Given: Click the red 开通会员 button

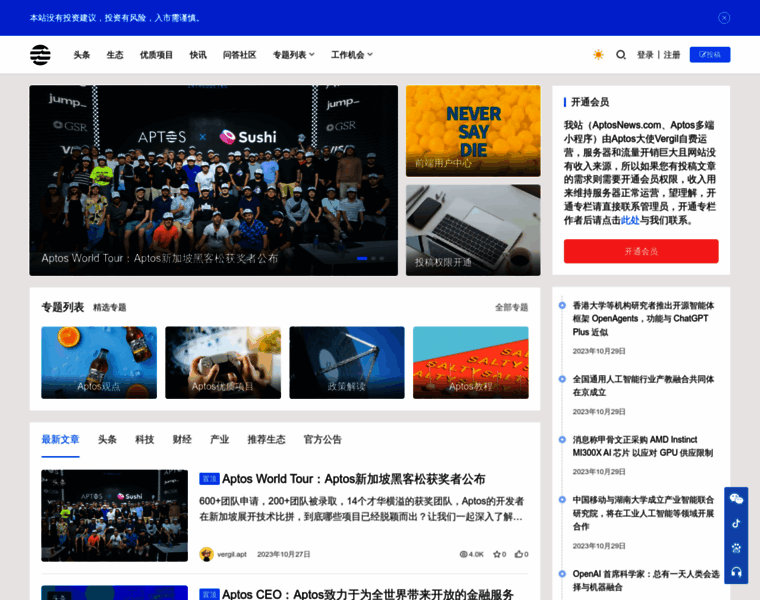Looking at the screenshot, I should point(641,251).
